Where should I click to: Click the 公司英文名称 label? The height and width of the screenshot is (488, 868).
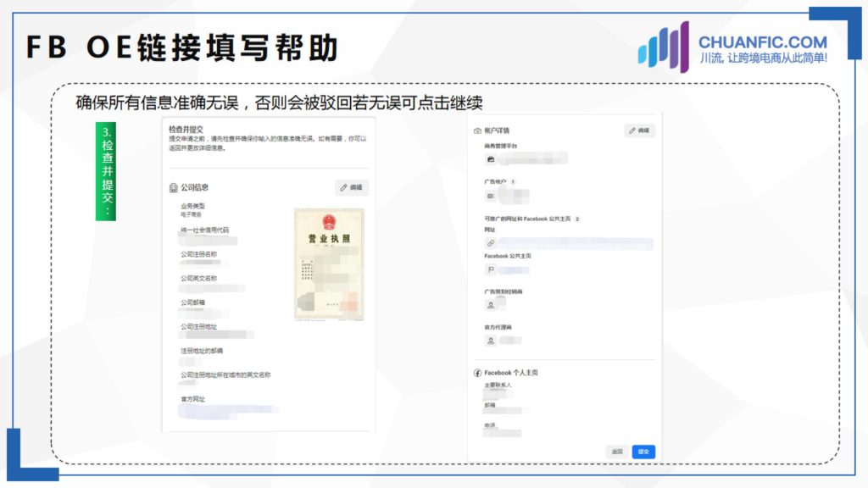[x=198, y=278]
